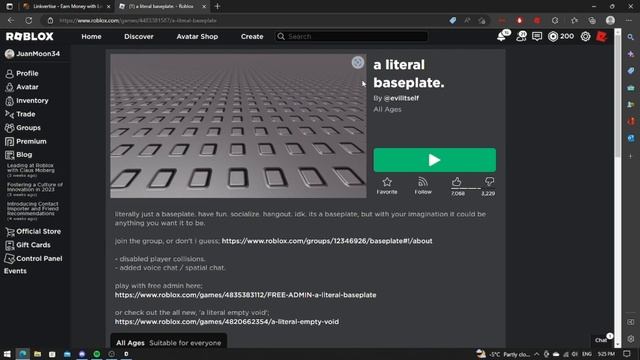Screen dimensions: 640x360
Task: Open Events in the sidebar
Action: [x=16, y=271]
